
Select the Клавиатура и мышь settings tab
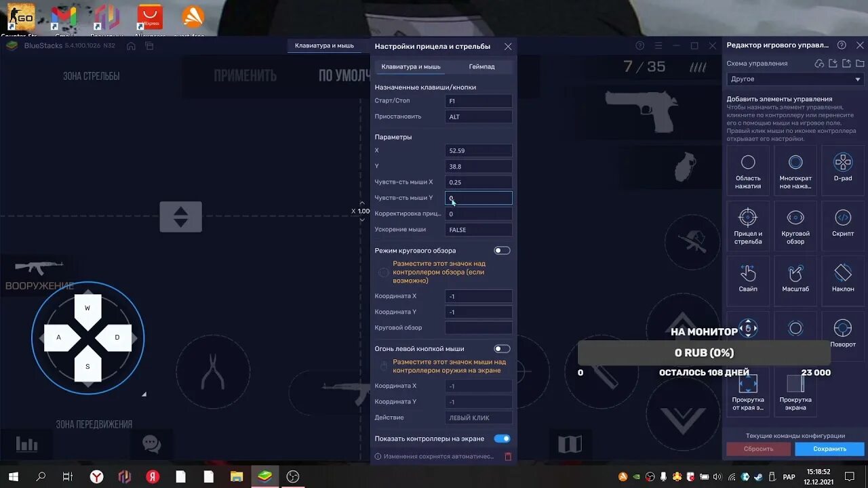411,66
